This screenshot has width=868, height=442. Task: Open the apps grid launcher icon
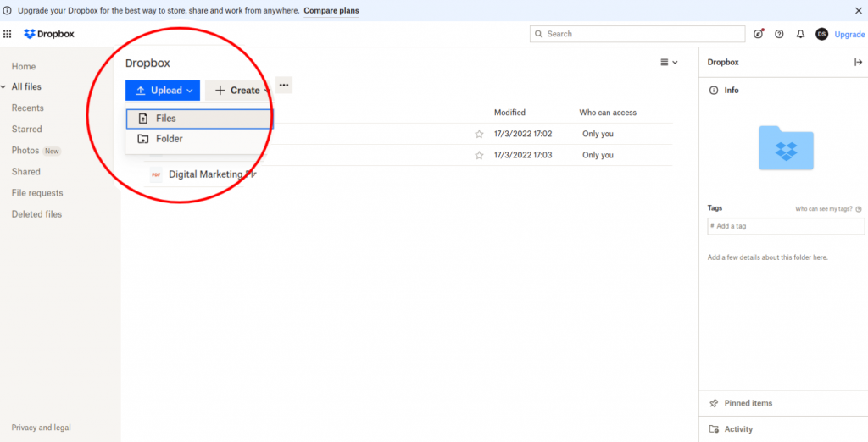pos(8,34)
